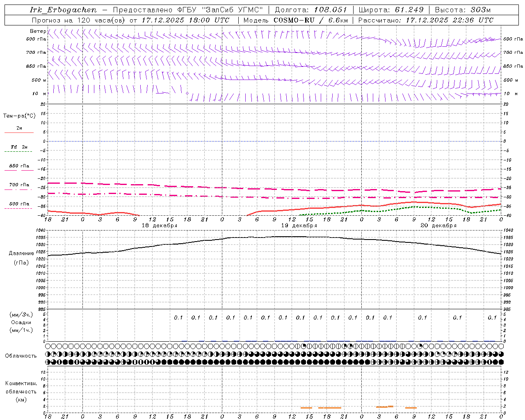Click the date label '19 декабря'
The height and width of the screenshot is (420, 525).
pyautogui.click(x=299, y=226)
